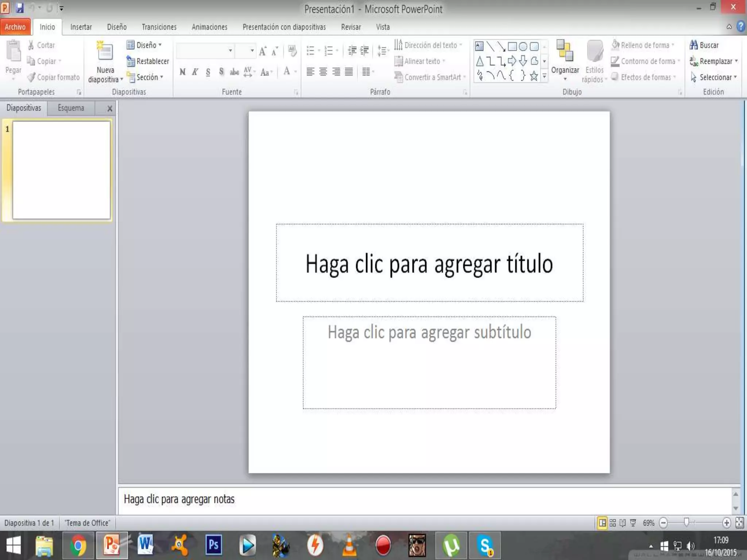Select the oval shape tool
This screenshot has width=747, height=560.
pos(523,46)
